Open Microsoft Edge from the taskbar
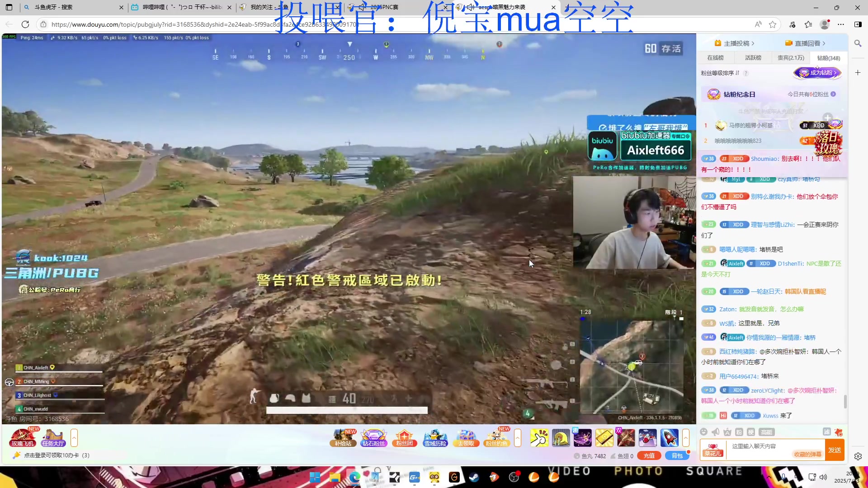Viewport: 868px width, 488px height. tap(354, 477)
